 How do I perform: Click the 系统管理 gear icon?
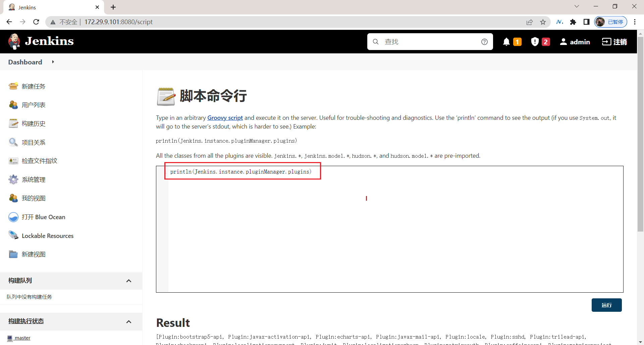point(13,180)
